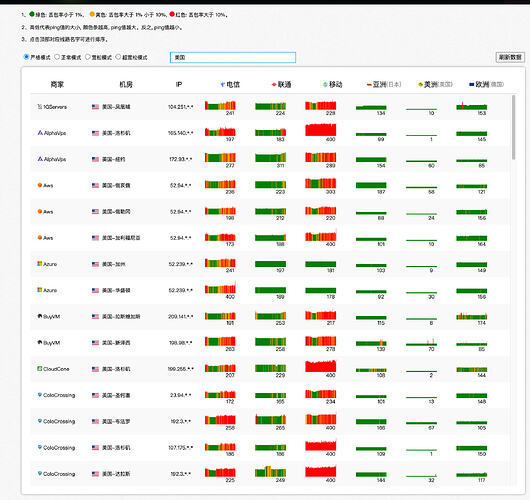Sort by the 机房 column header
This screenshot has height=500, width=530.
click(x=126, y=84)
